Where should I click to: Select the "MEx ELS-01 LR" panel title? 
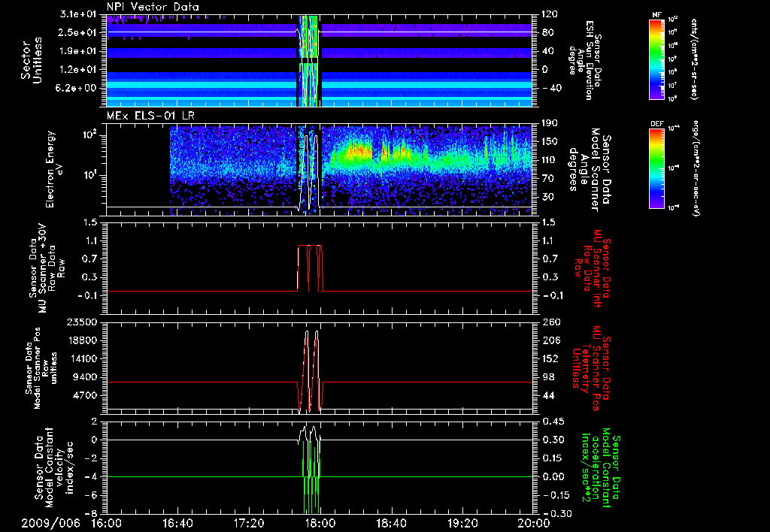(149, 116)
